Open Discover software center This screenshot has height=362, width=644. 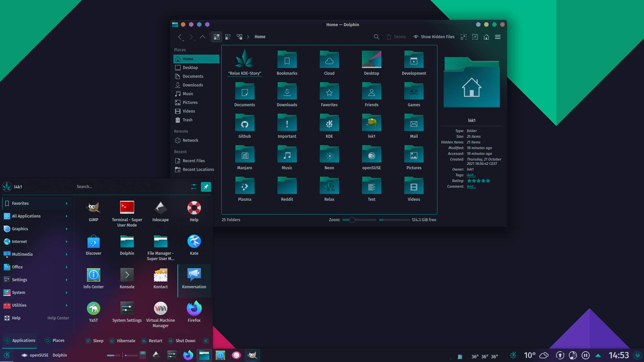click(94, 245)
